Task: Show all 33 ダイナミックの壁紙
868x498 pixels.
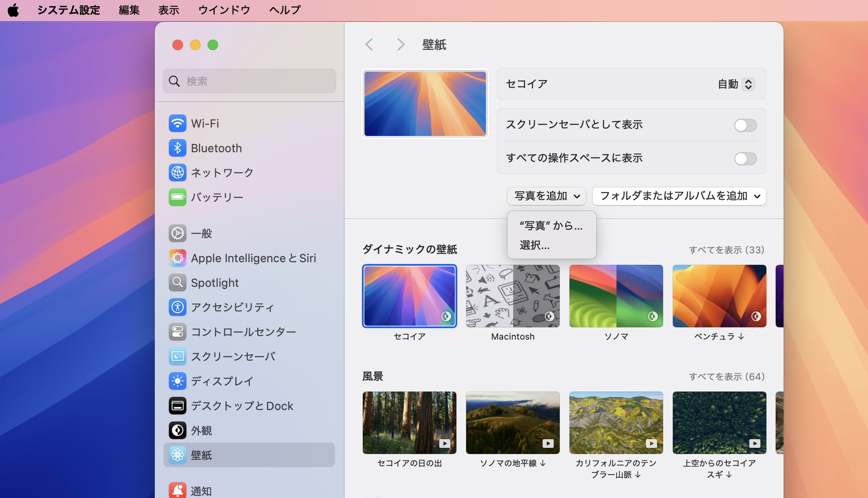Action: pos(726,249)
